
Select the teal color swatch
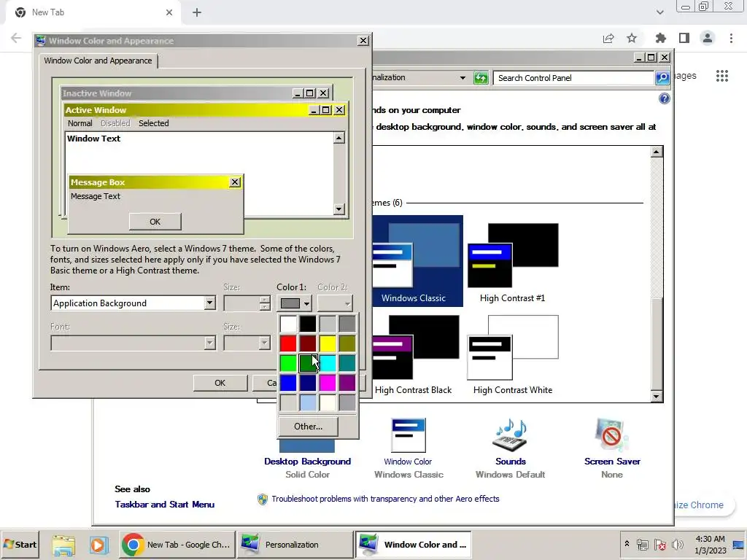[x=347, y=363]
